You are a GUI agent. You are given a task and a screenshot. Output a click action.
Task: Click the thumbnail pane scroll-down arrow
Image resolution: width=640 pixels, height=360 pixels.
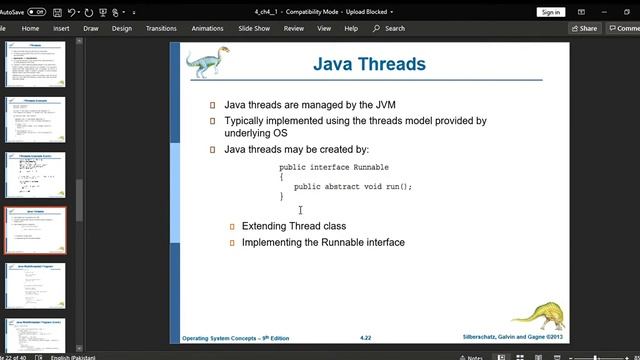(79, 348)
